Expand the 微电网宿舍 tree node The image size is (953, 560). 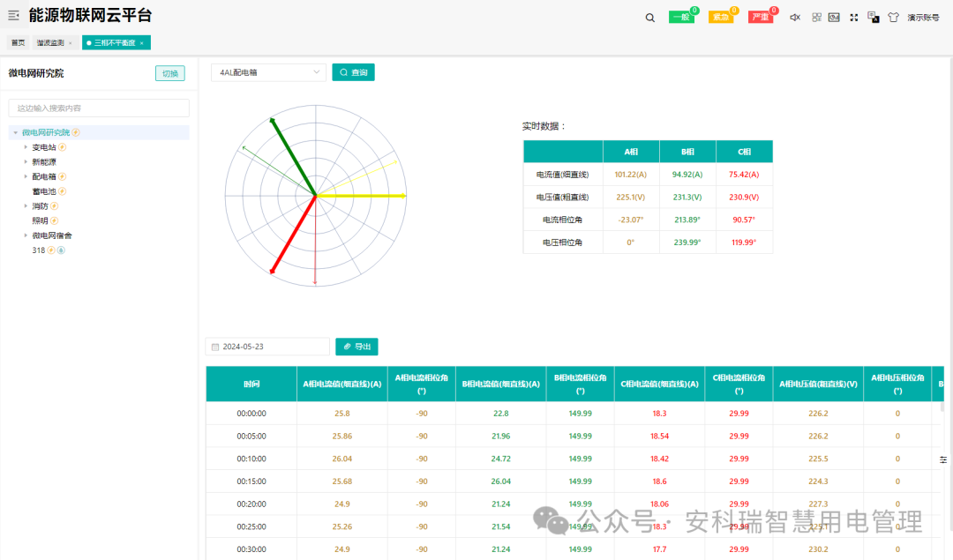point(26,235)
